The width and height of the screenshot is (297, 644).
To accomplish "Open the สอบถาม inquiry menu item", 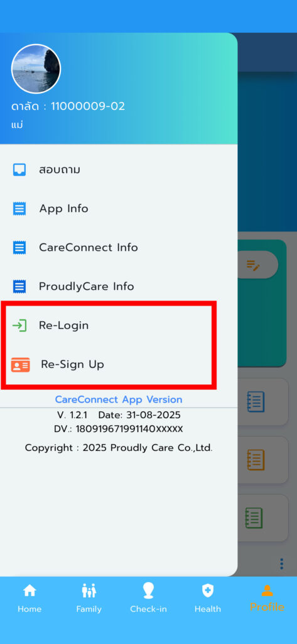I will (x=119, y=170).
